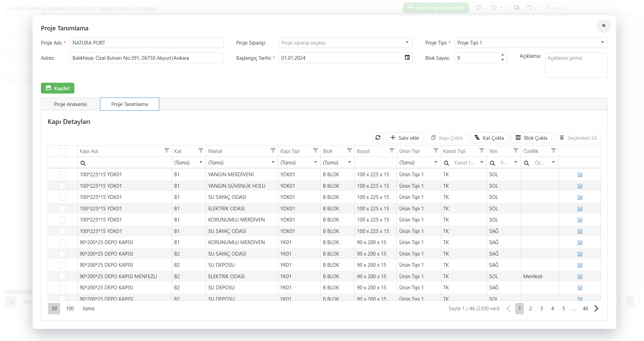This screenshot has height=341, width=644.
Task: Click Sil link for Menfezli row
Action: 580,277
